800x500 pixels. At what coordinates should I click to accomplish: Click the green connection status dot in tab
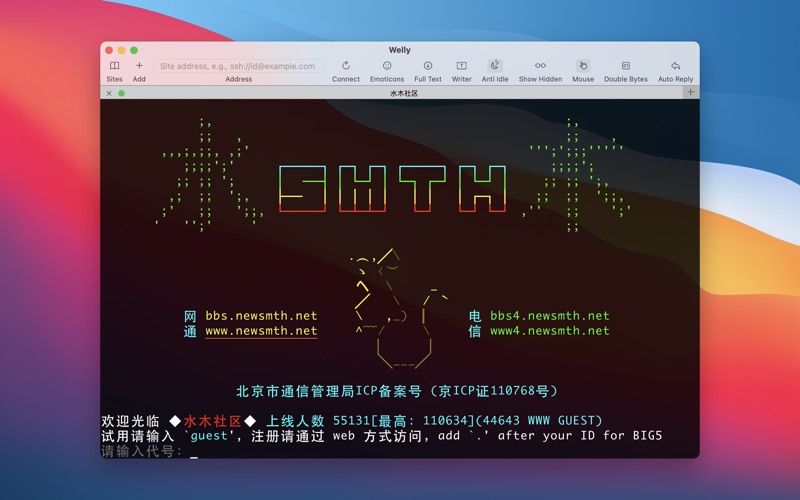(x=121, y=93)
